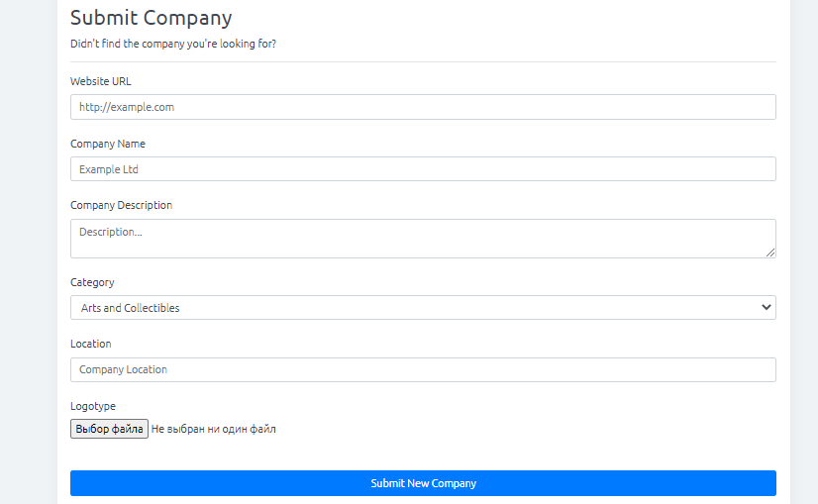The height and width of the screenshot is (504, 818).
Task: Submit the form with Submit New Company
Action: [423, 483]
